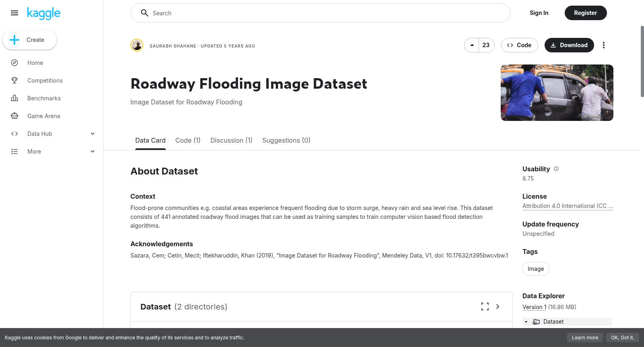The image size is (644, 347).
Task: Open the Version 1 link
Action: coord(535,307)
